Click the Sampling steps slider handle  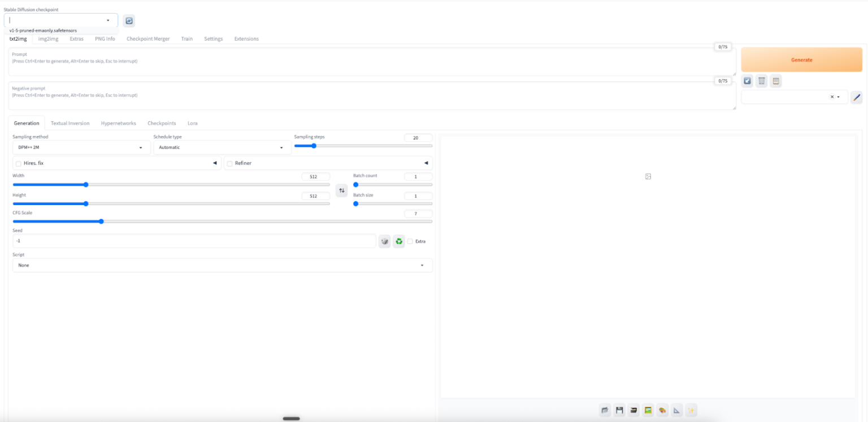pyautogui.click(x=314, y=146)
